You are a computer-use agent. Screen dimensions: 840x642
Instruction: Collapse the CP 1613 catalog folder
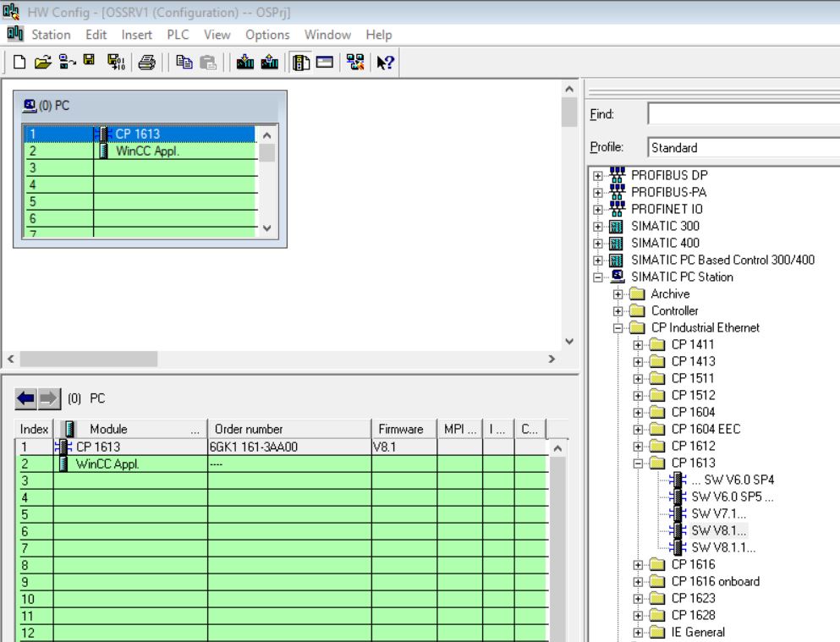tap(638, 464)
